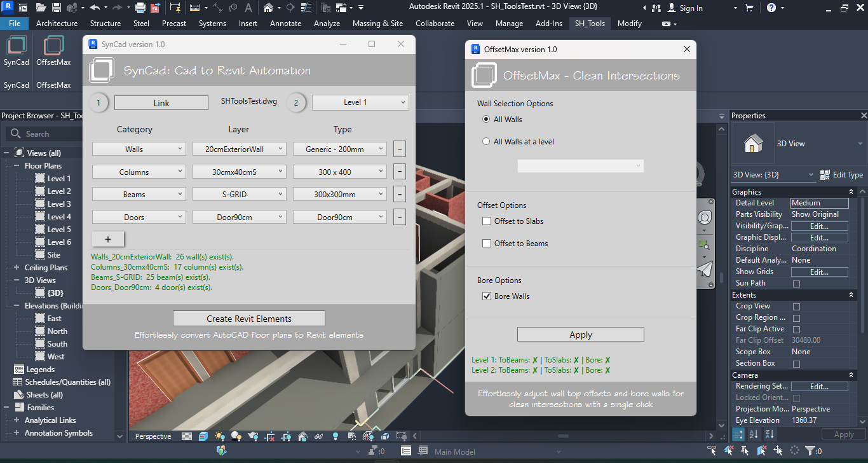868x463 pixels.
Task: Click Apply in the OffsetMax window
Action: (581, 335)
